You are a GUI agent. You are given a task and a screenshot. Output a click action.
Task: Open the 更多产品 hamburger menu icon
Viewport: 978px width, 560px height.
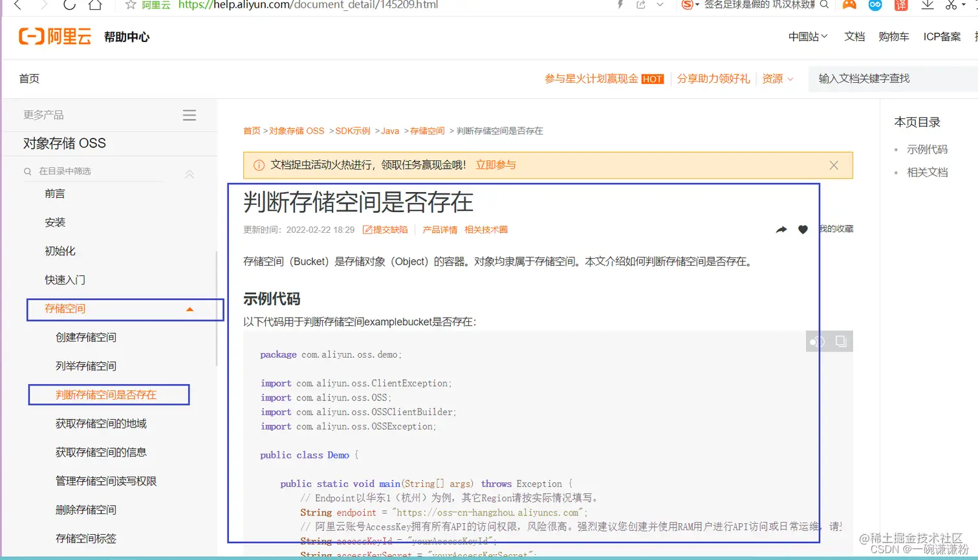(x=190, y=115)
